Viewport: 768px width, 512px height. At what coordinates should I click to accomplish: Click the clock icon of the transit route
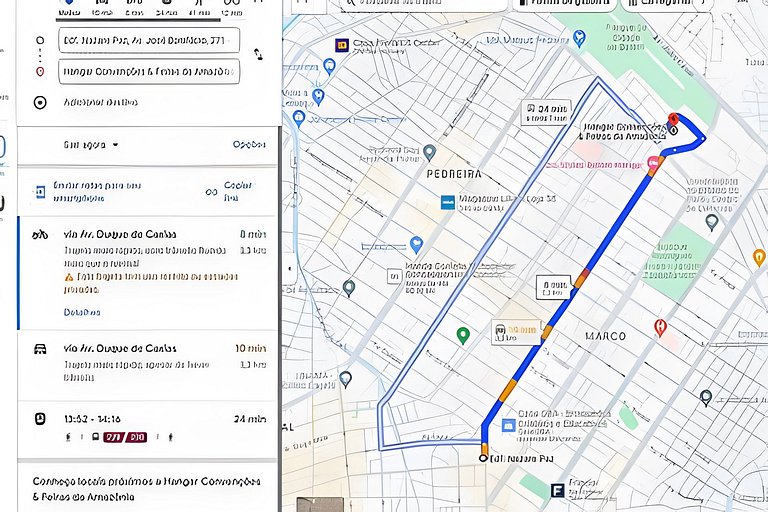point(40,419)
